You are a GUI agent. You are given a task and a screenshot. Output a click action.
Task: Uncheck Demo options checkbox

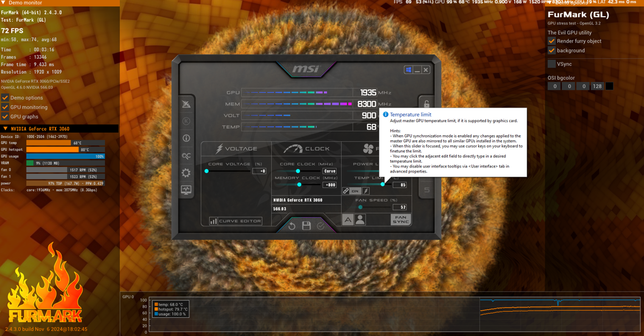[x=5, y=98]
